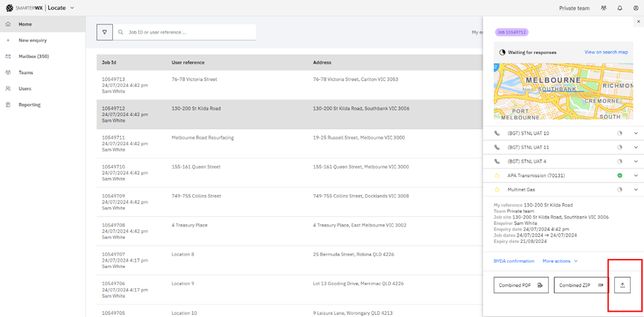Viewport: 644px width, 317px height.
Task: Close the job details panel
Action: point(638,22)
